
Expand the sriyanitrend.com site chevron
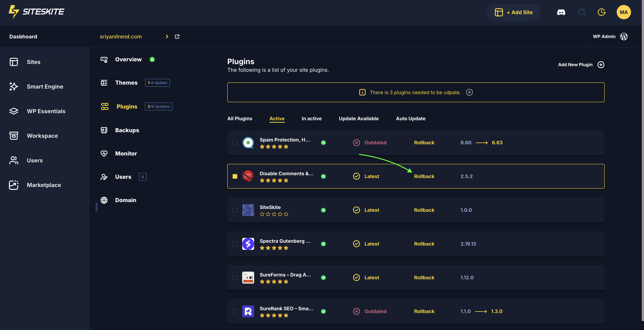click(167, 37)
